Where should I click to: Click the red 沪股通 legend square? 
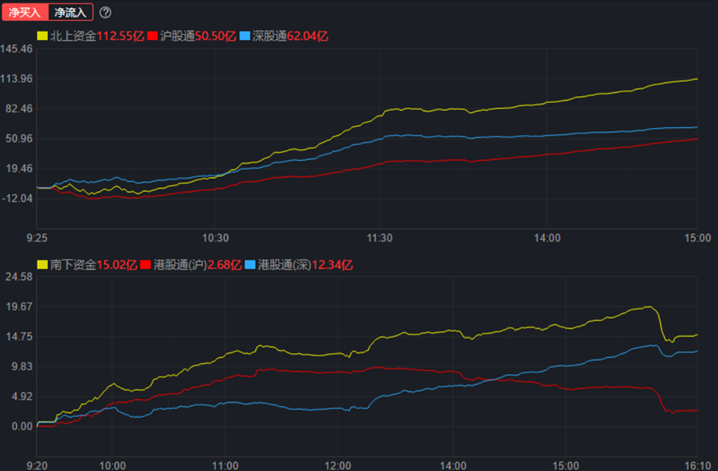pyautogui.click(x=153, y=36)
